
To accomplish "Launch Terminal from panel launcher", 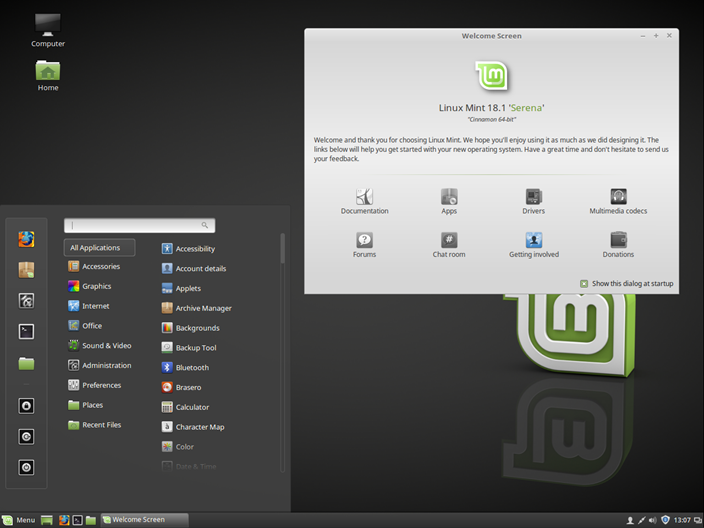I will coord(78,520).
